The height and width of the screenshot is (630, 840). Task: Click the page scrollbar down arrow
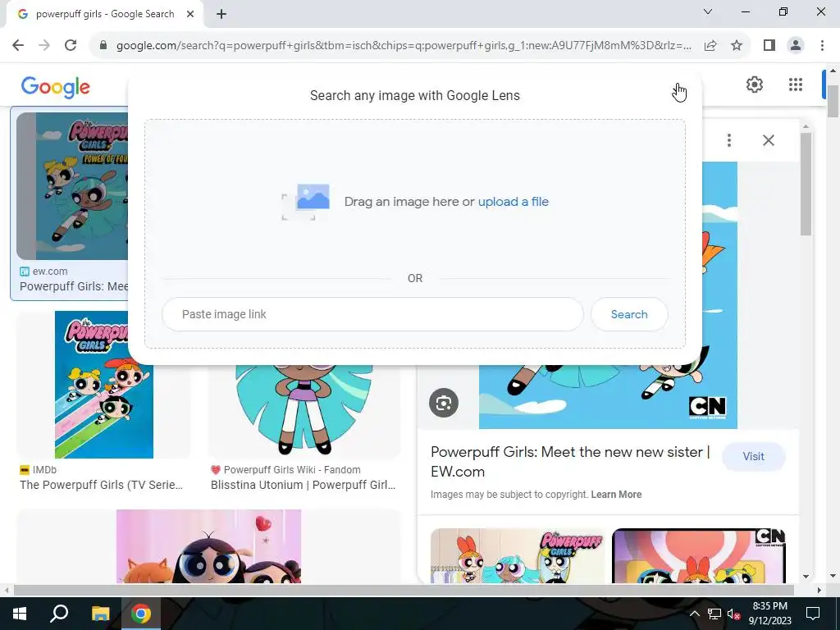[833, 574]
